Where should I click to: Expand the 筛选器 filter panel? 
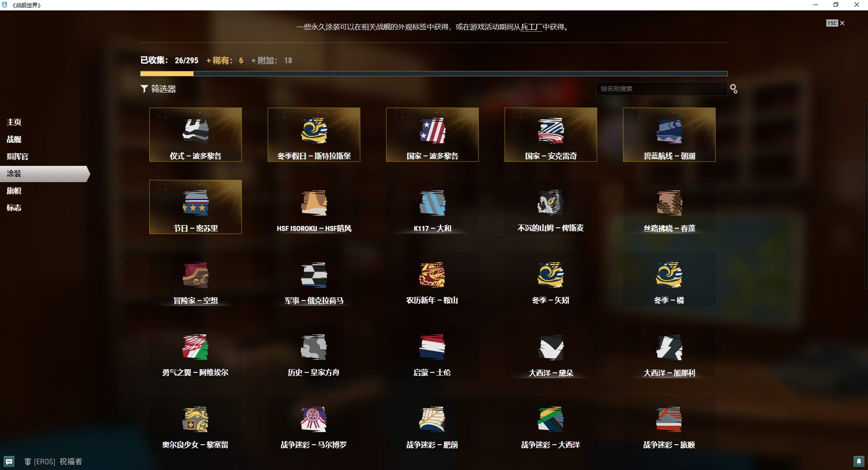click(x=158, y=89)
